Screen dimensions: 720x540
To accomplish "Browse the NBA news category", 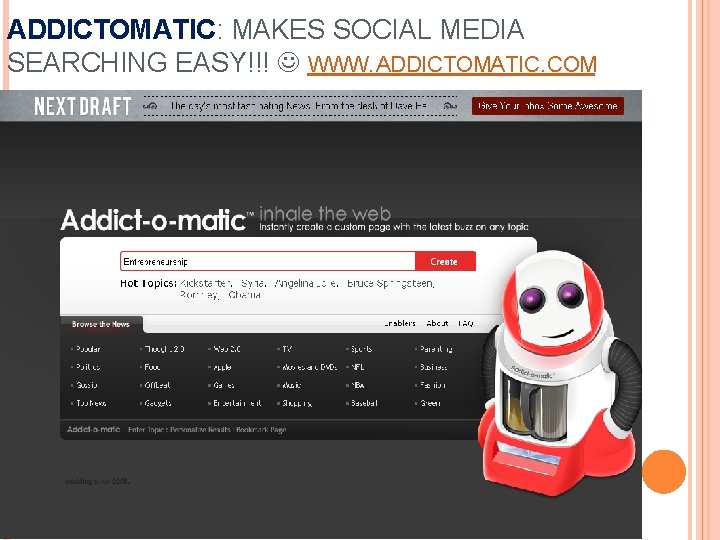I will coord(358,385).
